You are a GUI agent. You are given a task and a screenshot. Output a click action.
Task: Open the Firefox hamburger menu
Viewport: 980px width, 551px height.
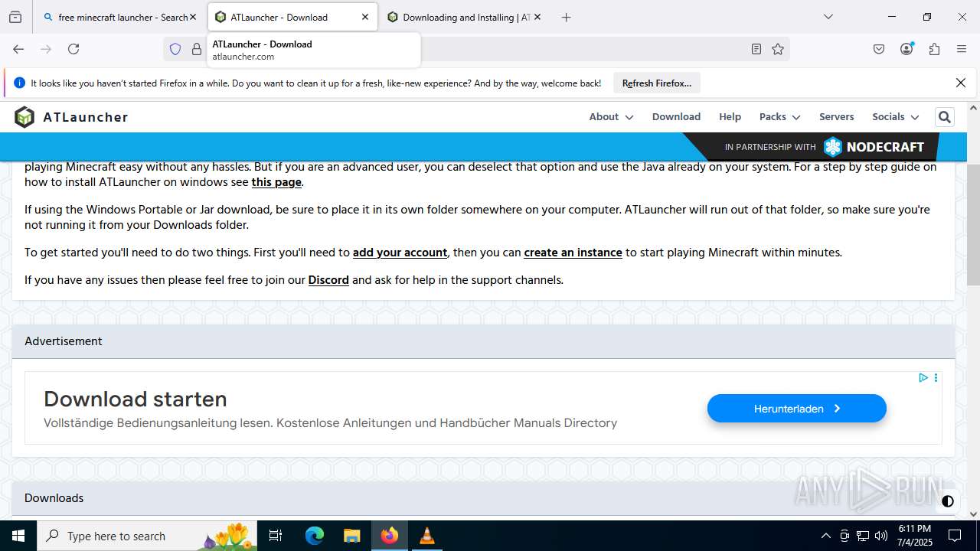[x=962, y=49]
